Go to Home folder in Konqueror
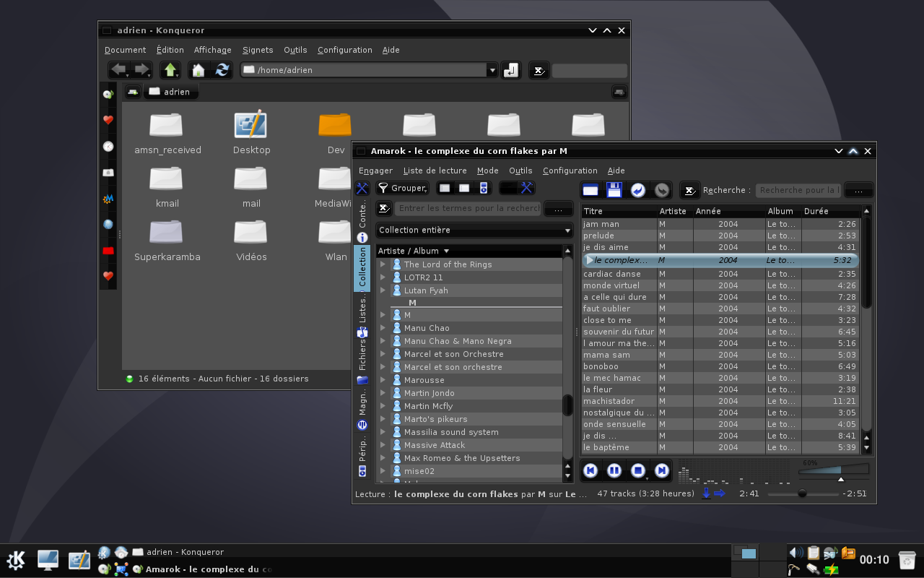This screenshot has height=578, width=924. (198, 70)
